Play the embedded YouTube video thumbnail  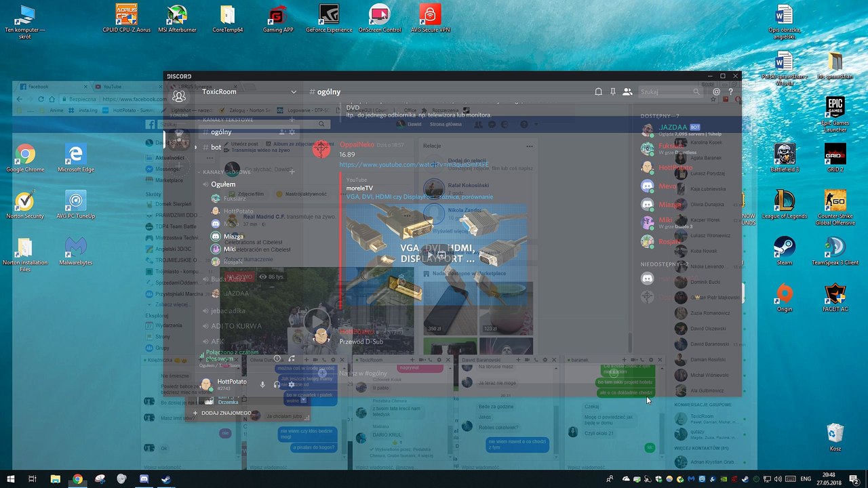tap(437, 255)
